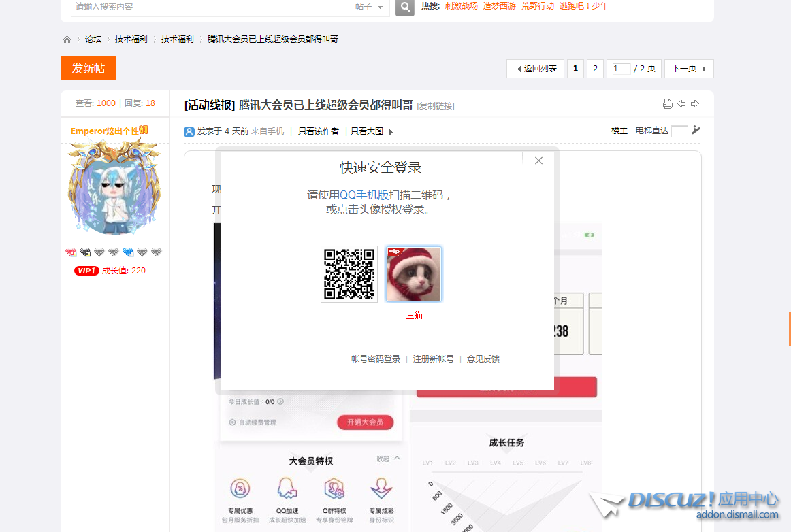Screen dimensions: 791x532
Task: Click hot search 造梦西游
Action: (x=500, y=6)
